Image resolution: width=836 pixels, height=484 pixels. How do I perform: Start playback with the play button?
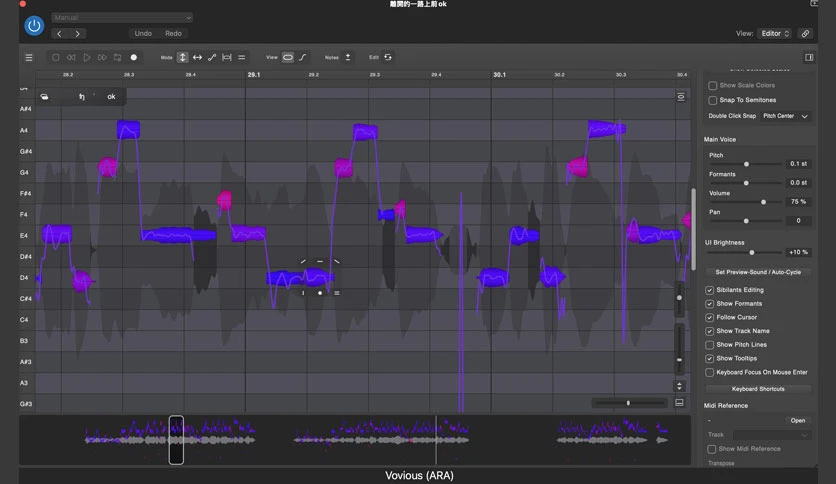(x=86, y=58)
